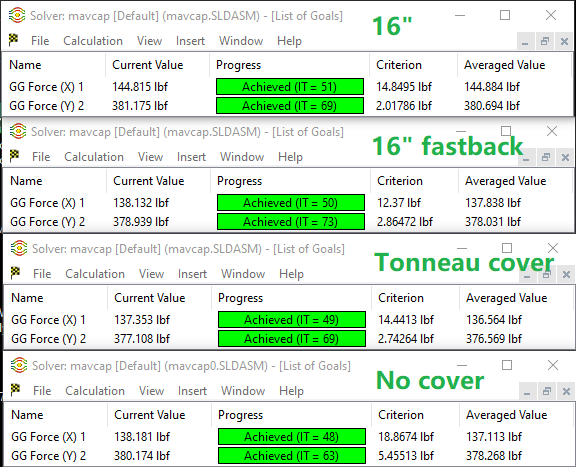
Task: Open View menu in 16" solver window
Action: click(149, 41)
